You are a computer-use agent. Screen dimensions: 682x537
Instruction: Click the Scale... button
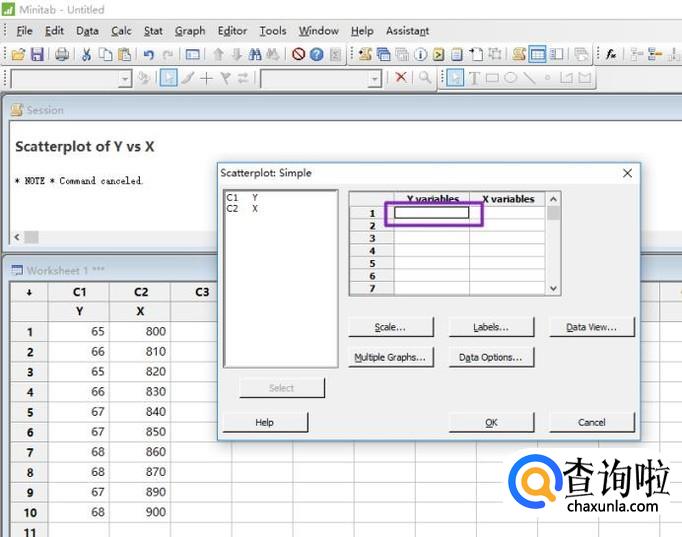coord(391,327)
